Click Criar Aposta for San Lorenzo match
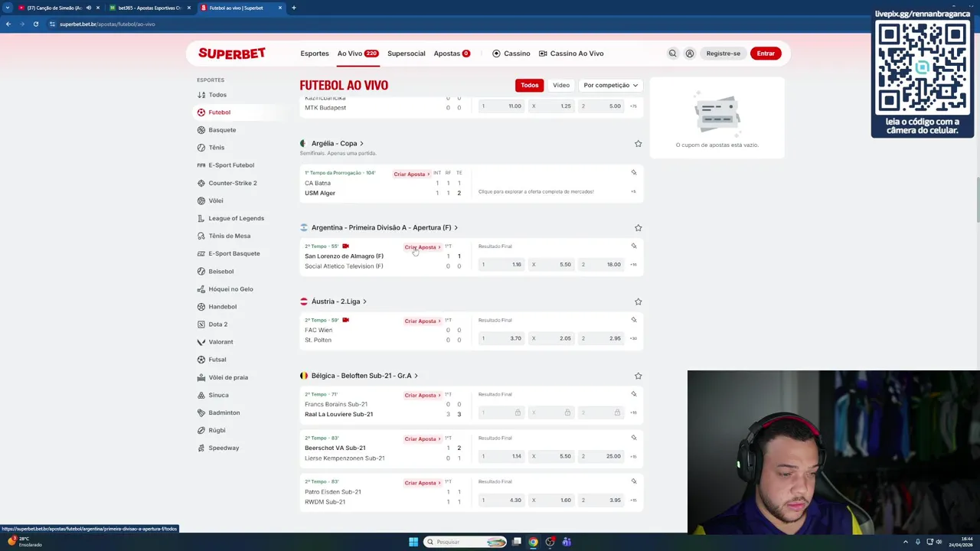This screenshot has height=551, width=980. pyautogui.click(x=423, y=247)
